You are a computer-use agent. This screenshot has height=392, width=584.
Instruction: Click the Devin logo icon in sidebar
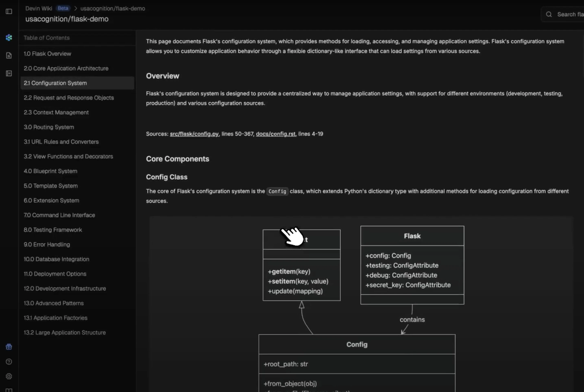click(x=9, y=37)
